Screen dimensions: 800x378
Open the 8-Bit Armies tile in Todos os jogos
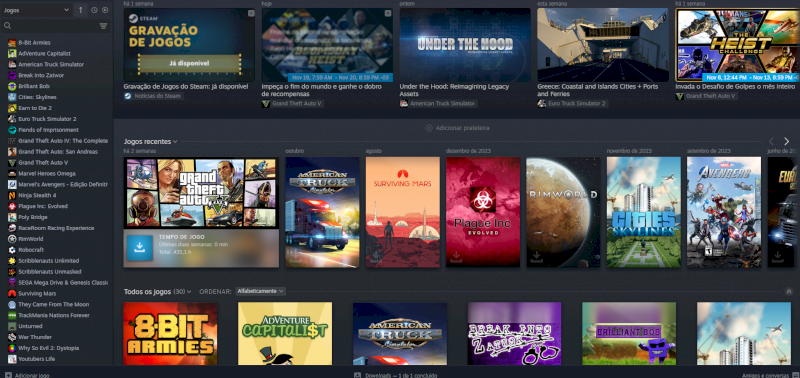[170, 334]
